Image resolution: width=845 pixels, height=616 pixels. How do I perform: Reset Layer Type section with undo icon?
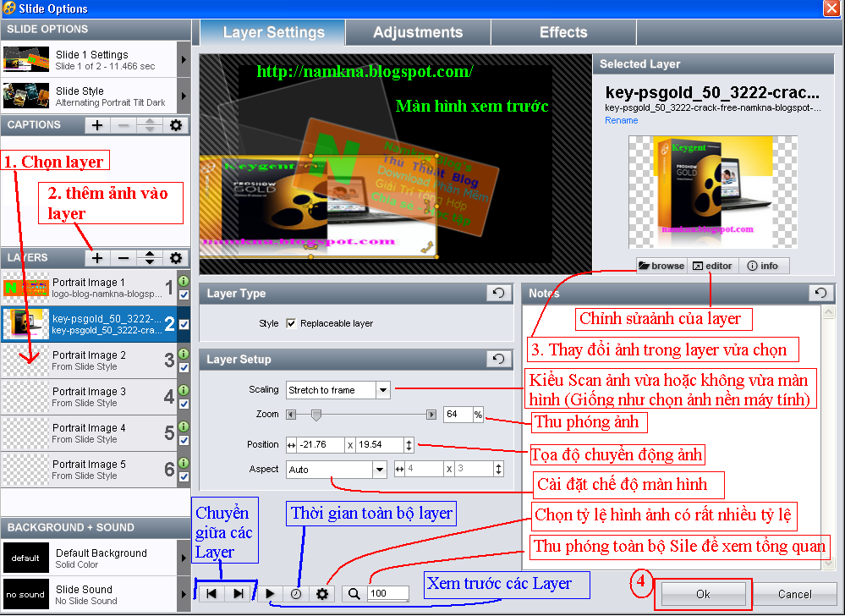(x=498, y=293)
